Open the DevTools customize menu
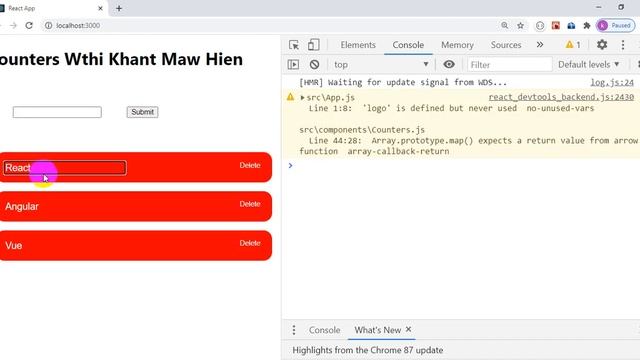The width and height of the screenshot is (640, 360). click(x=623, y=45)
